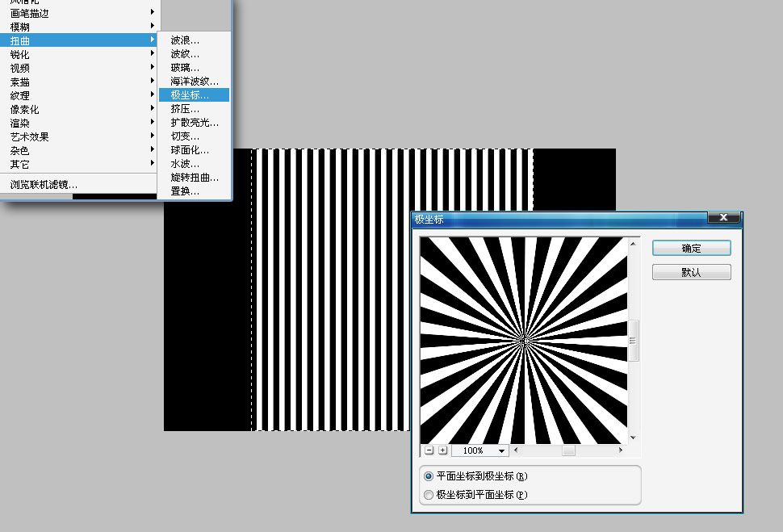The image size is (783, 532).
Task: Choose 挤压... filter
Action: tap(195, 108)
